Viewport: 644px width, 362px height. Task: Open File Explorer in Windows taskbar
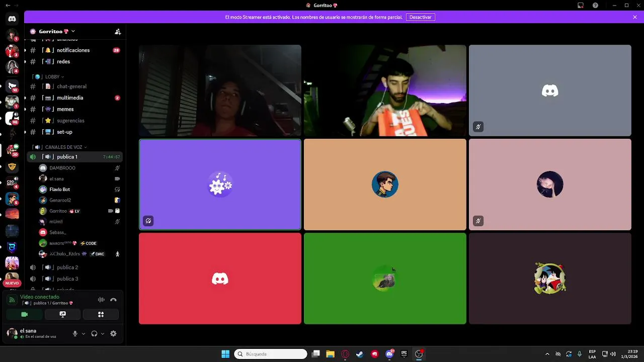[330, 354]
